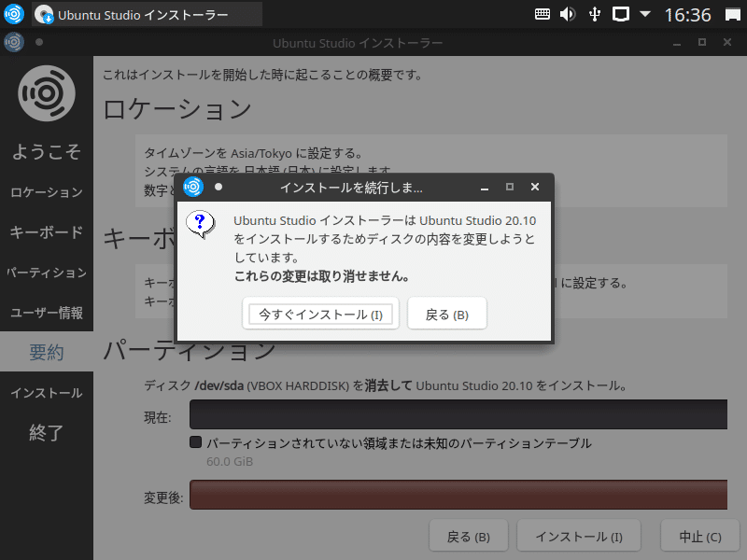Click the 現在 partition bar
The image size is (747, 560).
click(x=459, y=414)
